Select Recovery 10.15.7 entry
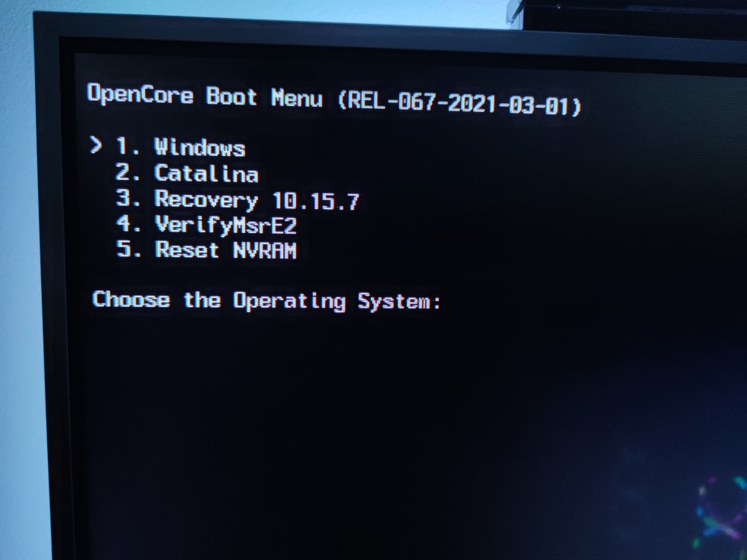 click(238, 199)
